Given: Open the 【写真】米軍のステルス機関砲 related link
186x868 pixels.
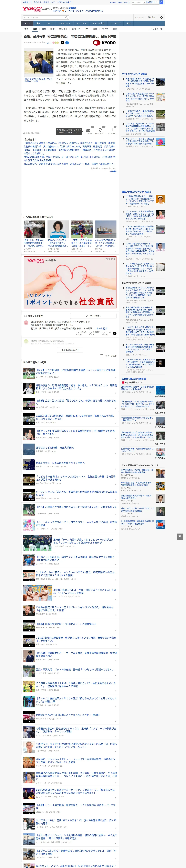Looking at the screenshot, I should click(70, 152).
